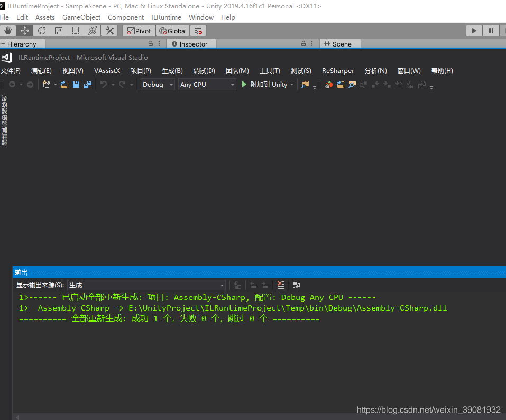
Task: Click the Open File folder icon
Action: coord(65,85)
